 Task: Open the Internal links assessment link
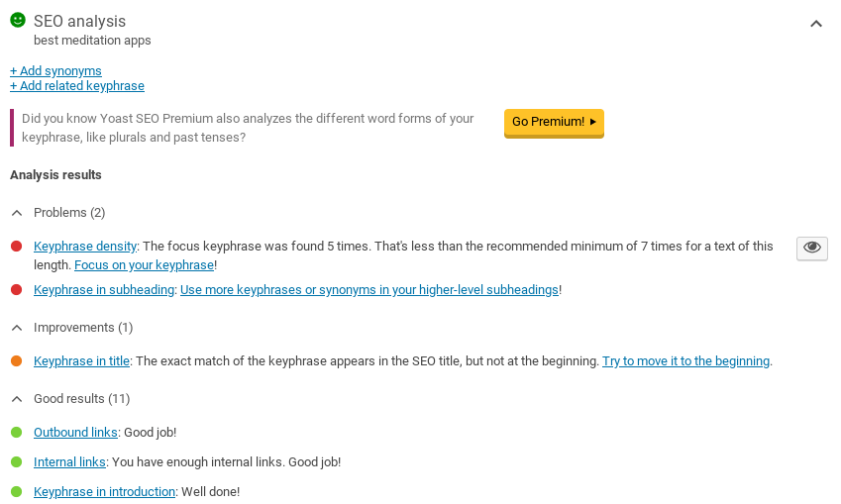click(69, 462)
